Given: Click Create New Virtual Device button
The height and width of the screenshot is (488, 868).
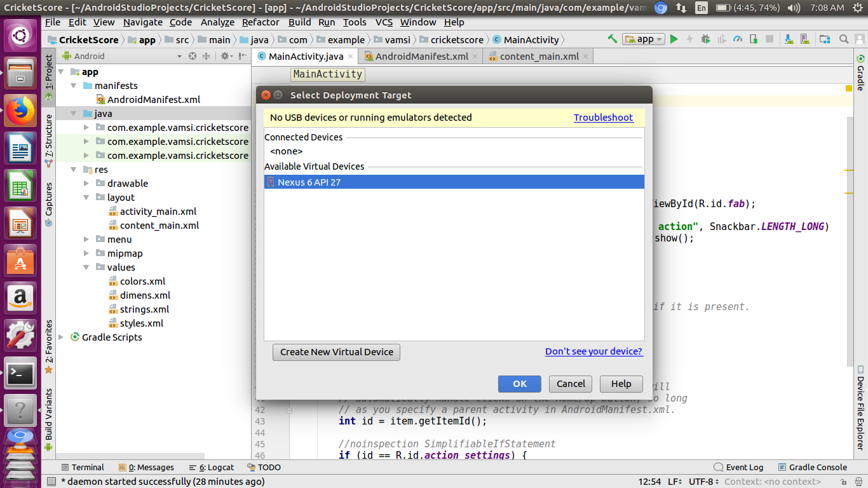Looking at the screenshot, I should 337,352.
